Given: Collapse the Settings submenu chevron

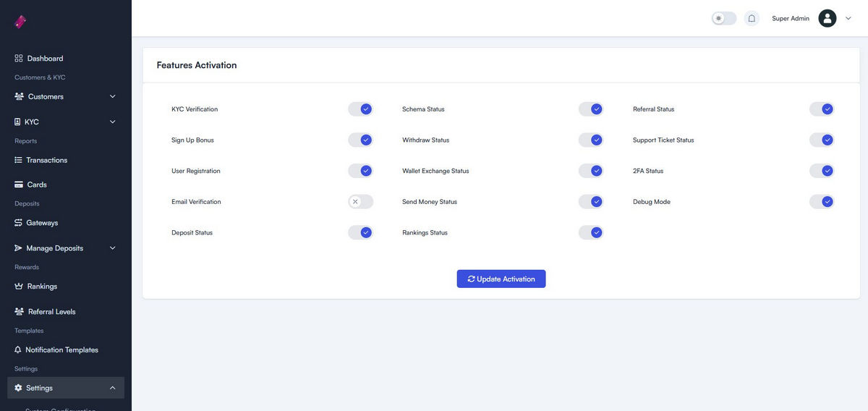Looking at the screenshot, I should pyautogui.click(x=112, y=388).
